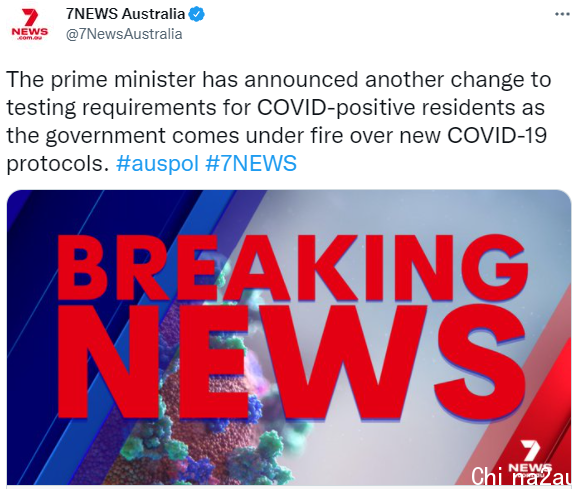Click 'COVID-19' at the end of line three
The height and width of the screenshot is (489, 582).
click(x=497, y=135)
